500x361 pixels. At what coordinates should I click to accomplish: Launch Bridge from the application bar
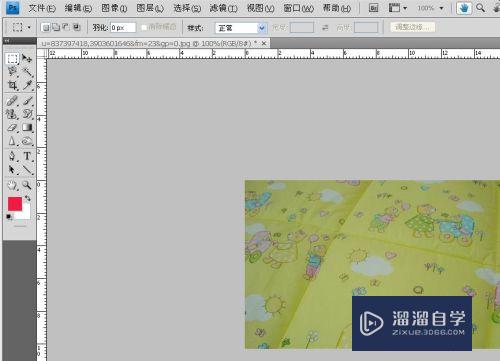[374, 8]
